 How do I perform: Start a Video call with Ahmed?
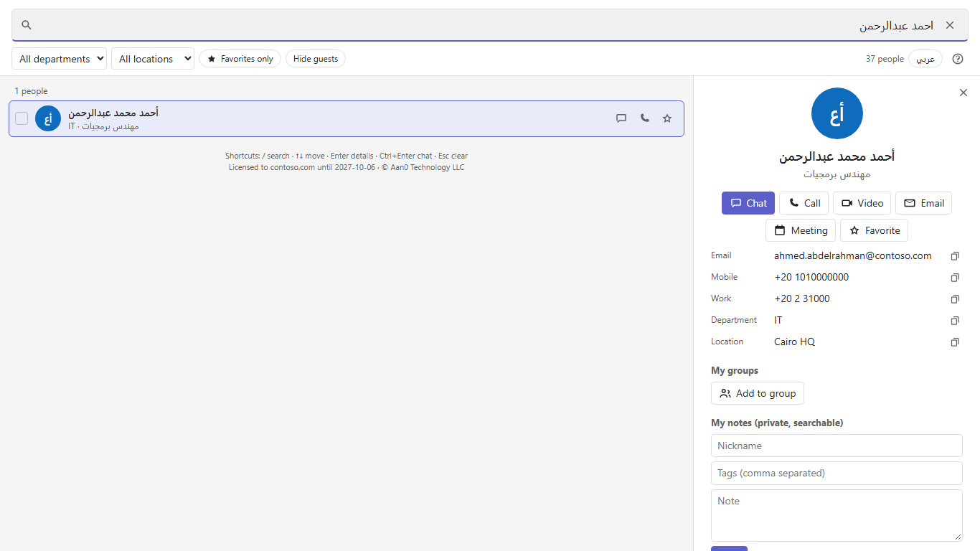pyautogui.click(x=862, y=203)
